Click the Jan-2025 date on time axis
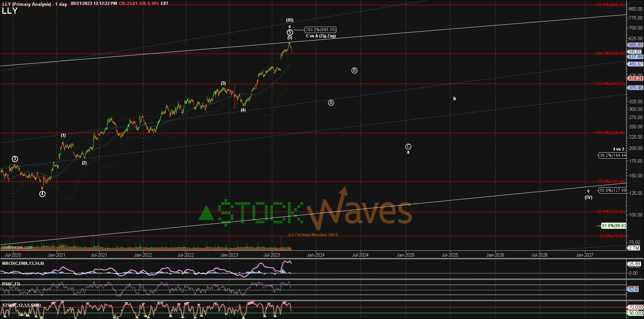Image resolution: width=644 pixels, height=319 pixels. tap(405, 255)
